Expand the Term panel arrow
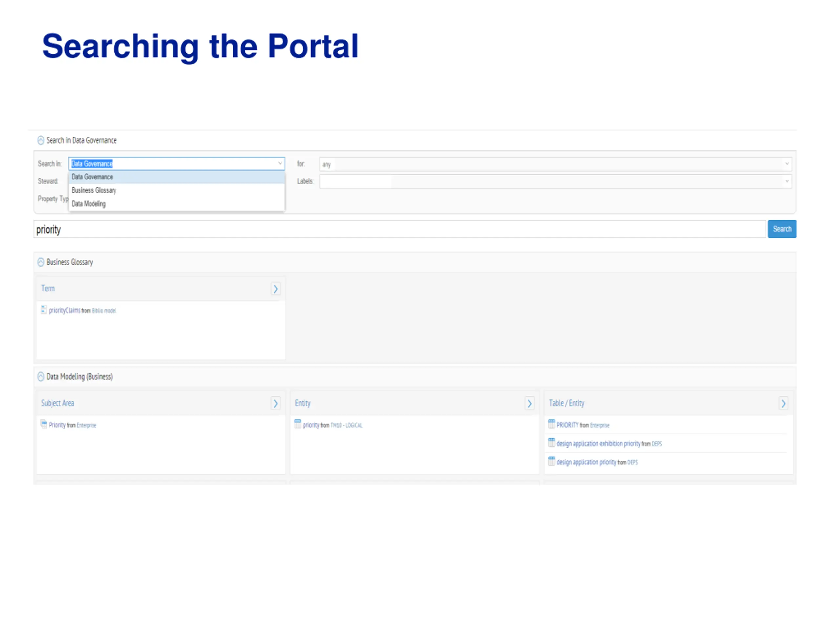Viewport: 840px width, 630px height. [x=276, y=289]
